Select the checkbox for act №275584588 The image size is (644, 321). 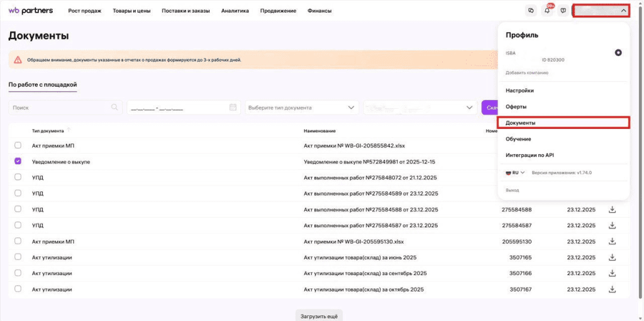coord(18,209)
